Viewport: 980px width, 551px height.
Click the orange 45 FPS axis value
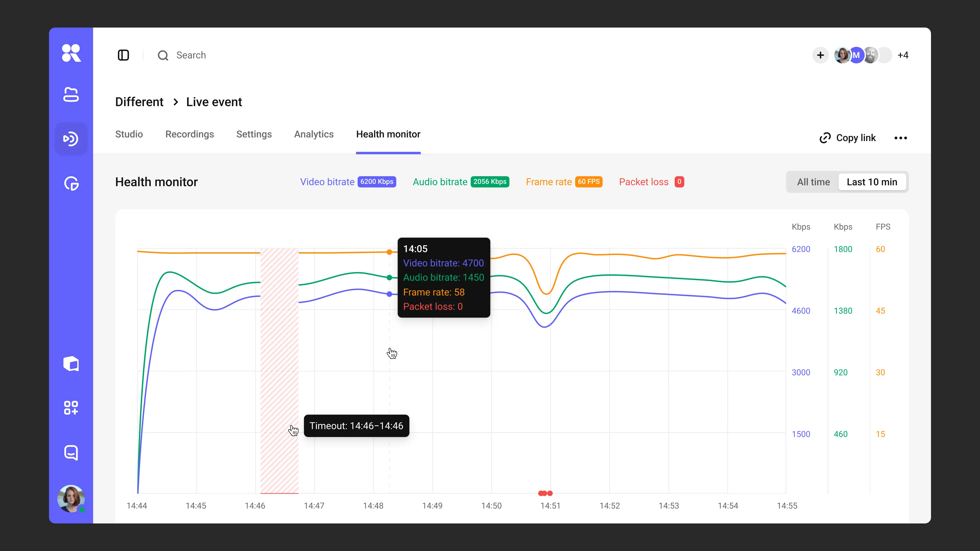(880, 311)
